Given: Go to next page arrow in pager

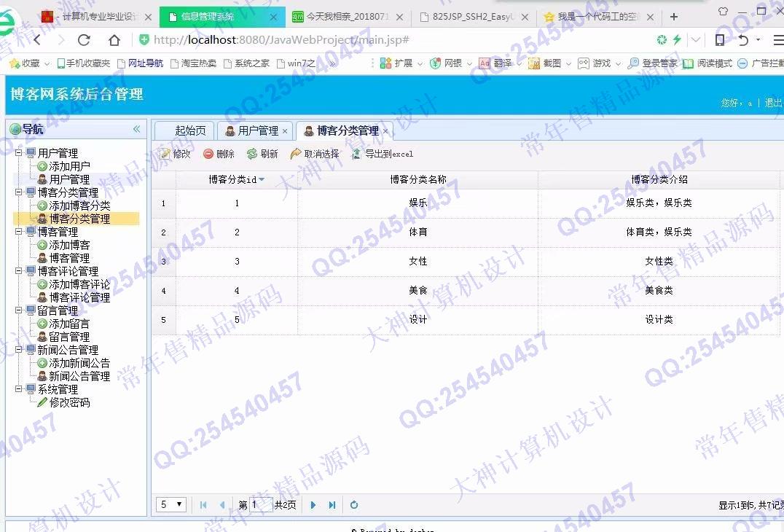Looking at the screenshot, I should point(313,505).
